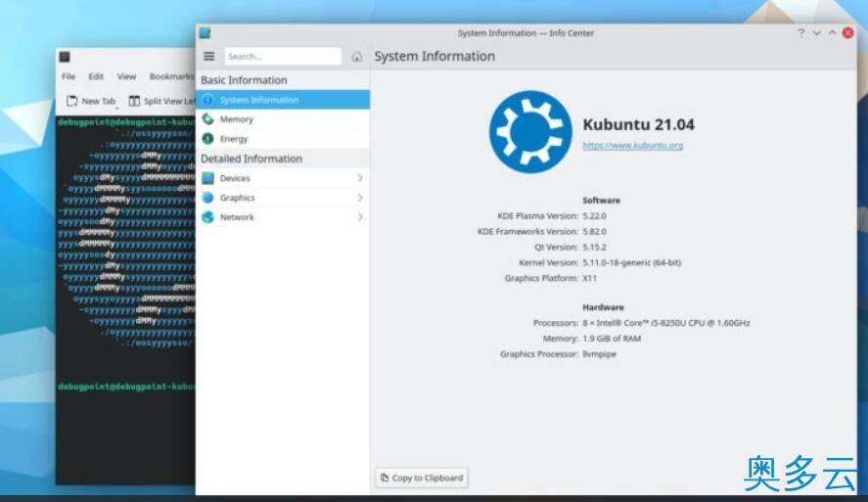Click the Processors Intel Core i5-8250U value
This screenshot has height=502, width=868.
coord(666,323)
